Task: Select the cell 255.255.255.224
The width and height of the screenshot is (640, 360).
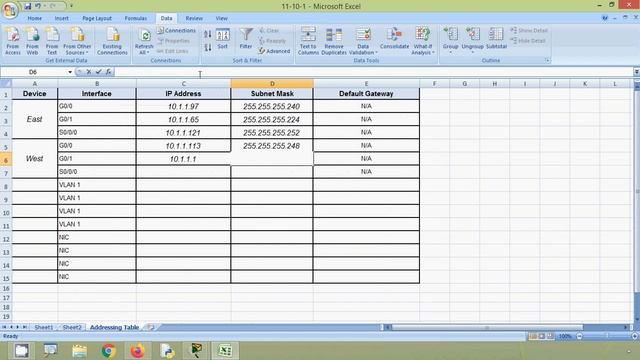Action: click(x=272, y=120)
